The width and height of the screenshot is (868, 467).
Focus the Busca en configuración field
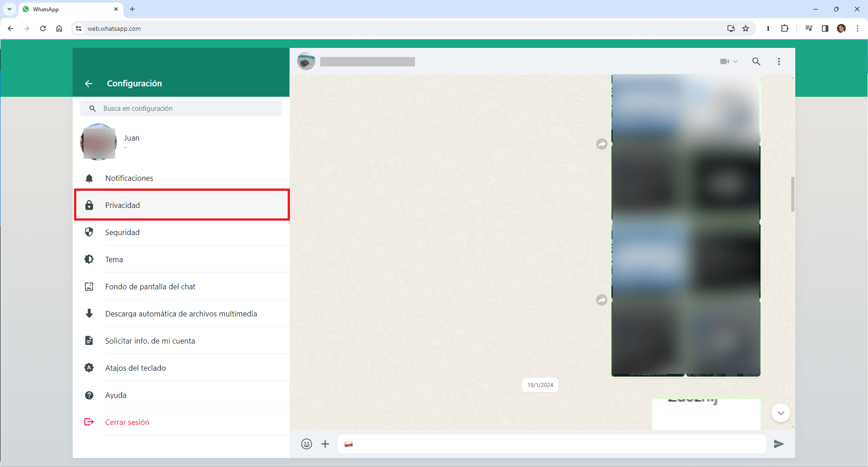coord(181,108)
